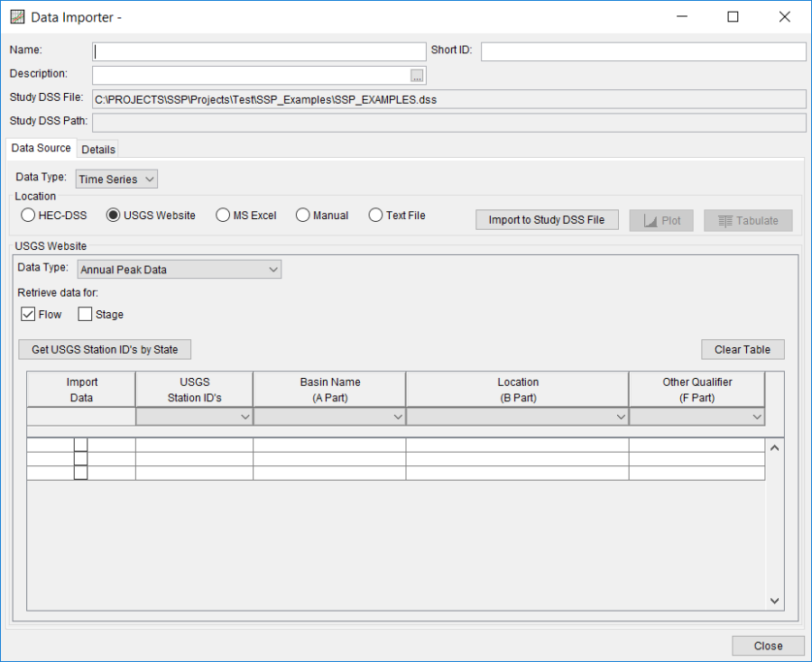
Task: Maximize the Data Importer window
Action: [x=733, y=17]
